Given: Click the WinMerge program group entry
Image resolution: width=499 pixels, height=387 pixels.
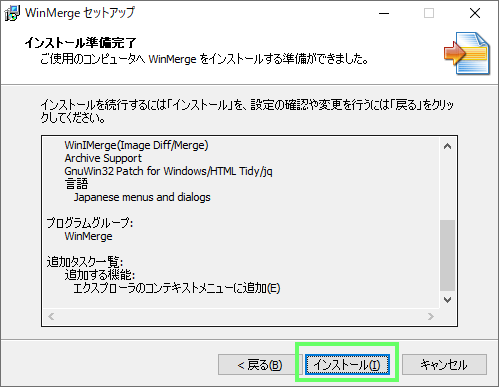Looking at the screenshot, I should [88, 236].
